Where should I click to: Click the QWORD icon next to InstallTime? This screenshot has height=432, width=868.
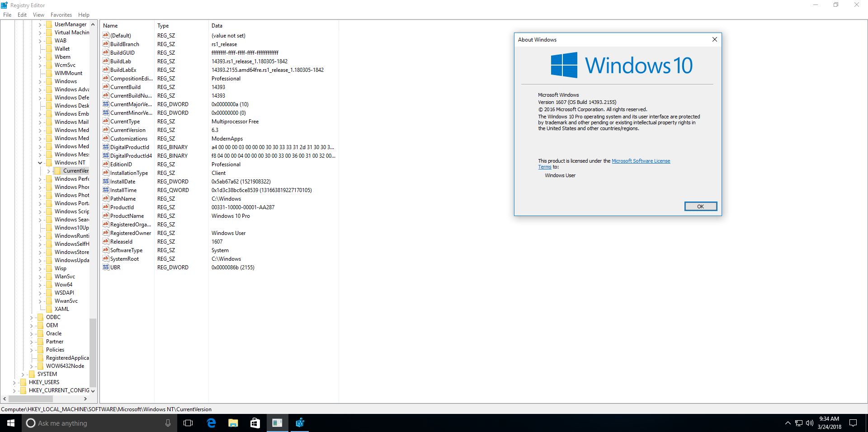click(x=106, y=190)
